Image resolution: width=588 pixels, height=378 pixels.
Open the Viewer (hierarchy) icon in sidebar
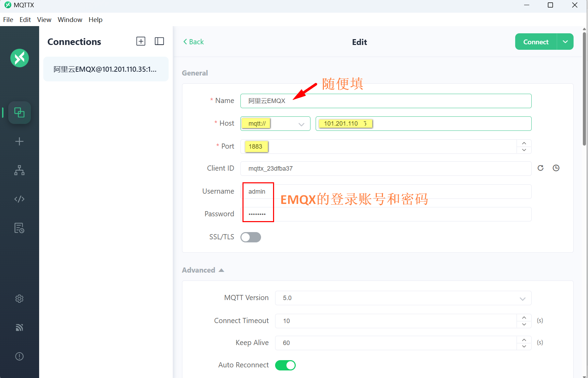point(20,170)
